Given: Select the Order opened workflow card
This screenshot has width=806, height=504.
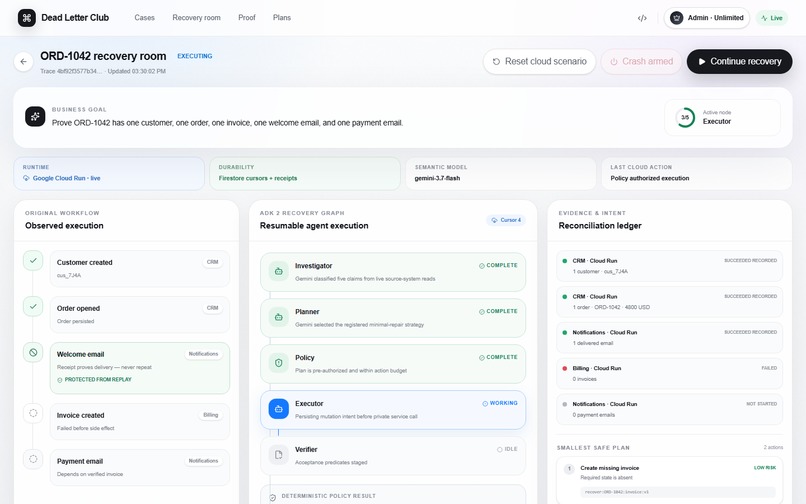Looking at the screenshot, I should click(140, 314).
